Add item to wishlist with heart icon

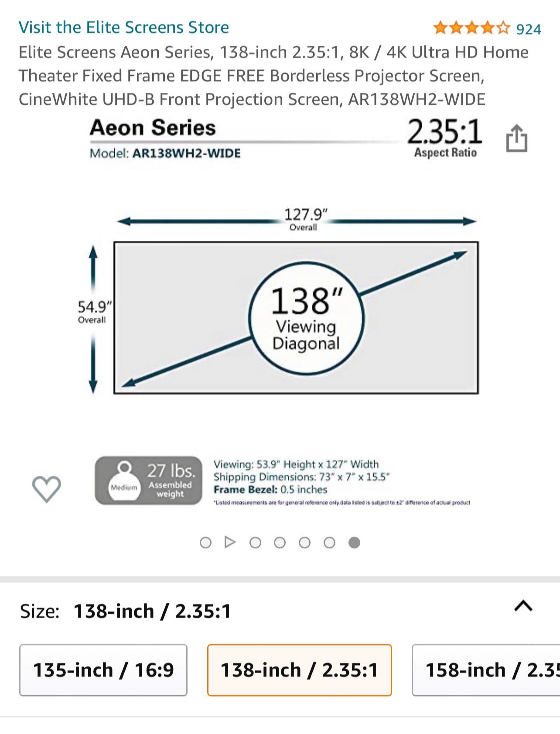point(47,488)
